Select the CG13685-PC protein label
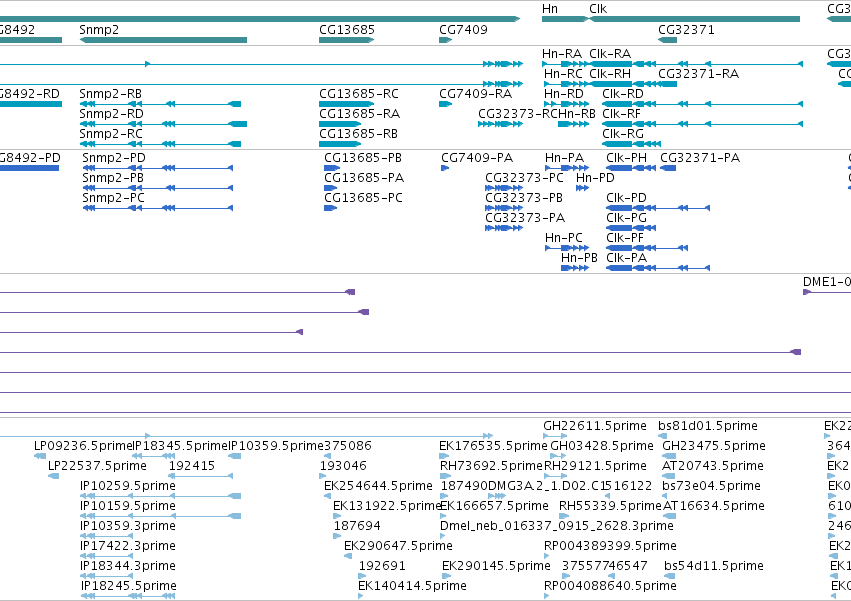851x601 pixels. click(x=364, y=198)
